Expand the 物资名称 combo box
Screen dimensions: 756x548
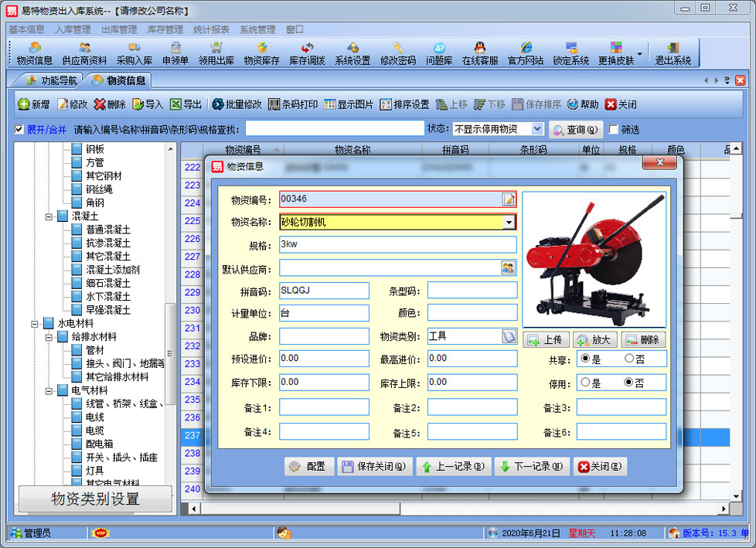(x=508, y=222)
